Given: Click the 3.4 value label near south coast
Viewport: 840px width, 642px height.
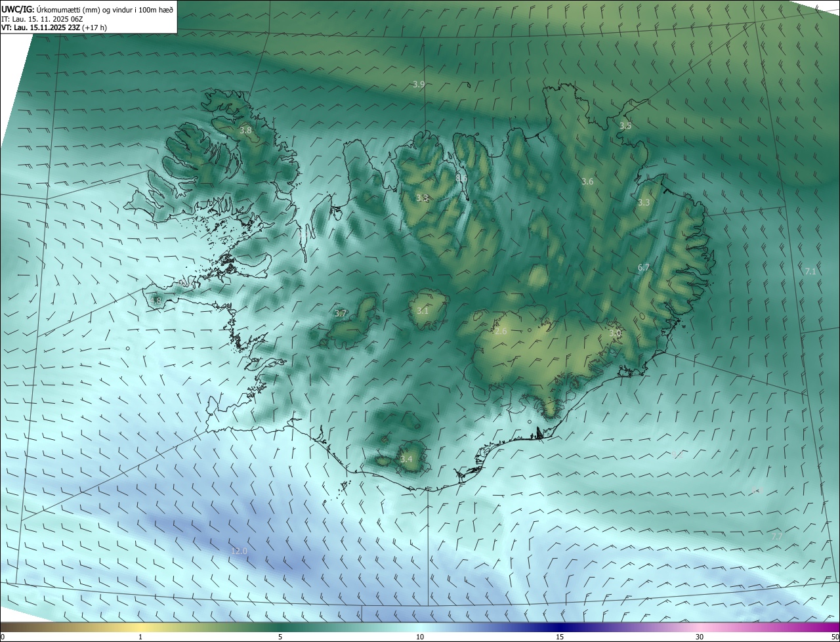Looking at the screenshot, I should [406, 459].
